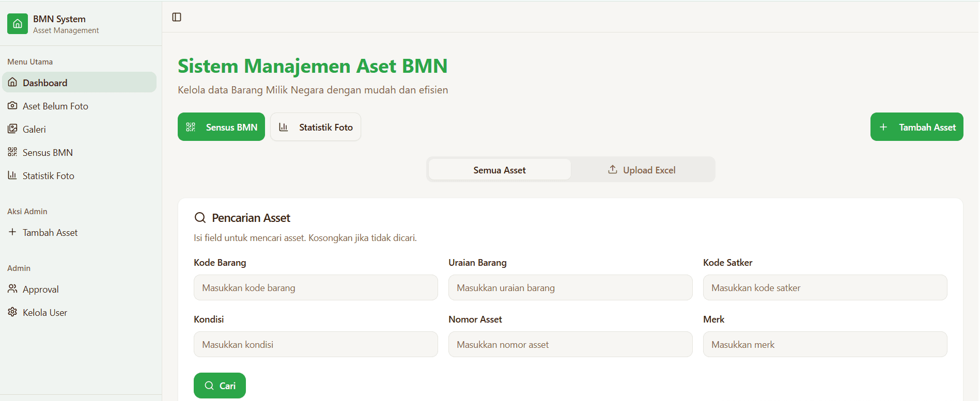
Task: Click the QR icon in green Sensus BMN button
Action: coord(191,127)
